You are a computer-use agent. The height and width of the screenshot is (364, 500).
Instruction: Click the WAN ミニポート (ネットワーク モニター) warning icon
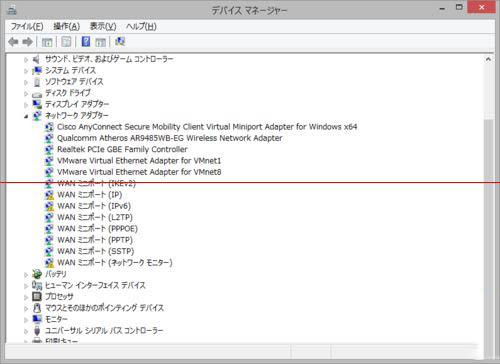click(49, 263)
